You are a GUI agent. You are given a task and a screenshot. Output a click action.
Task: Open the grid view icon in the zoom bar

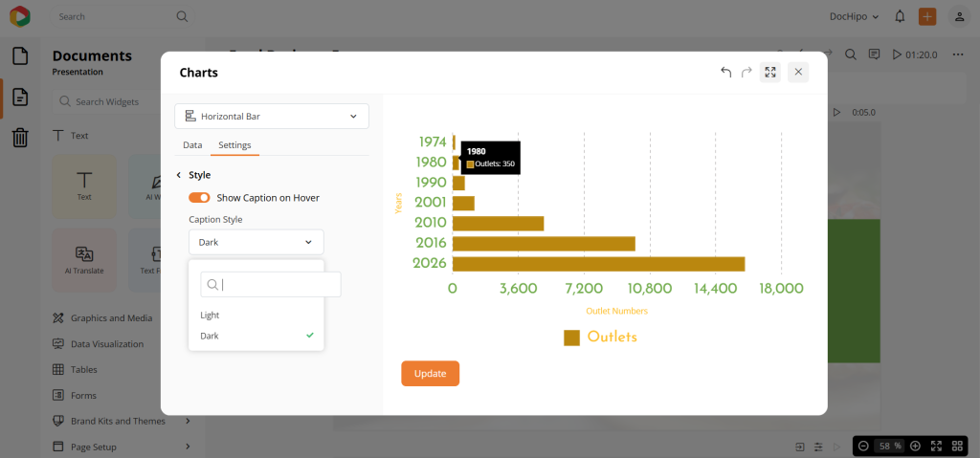(957, 447)
